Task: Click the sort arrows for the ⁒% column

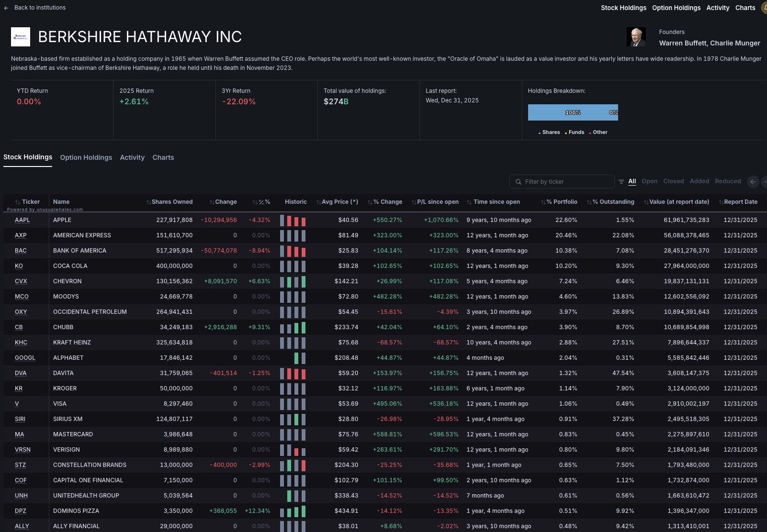Action: coord(255,202)
